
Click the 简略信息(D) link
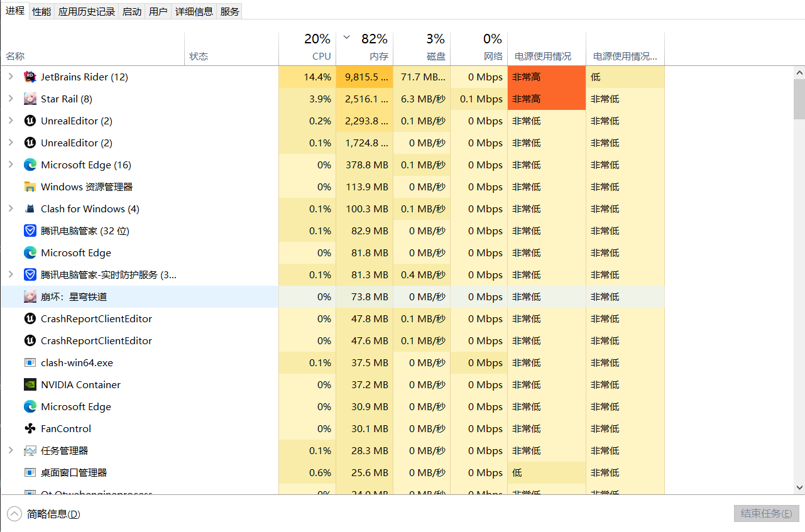click(x=53, y=514)
